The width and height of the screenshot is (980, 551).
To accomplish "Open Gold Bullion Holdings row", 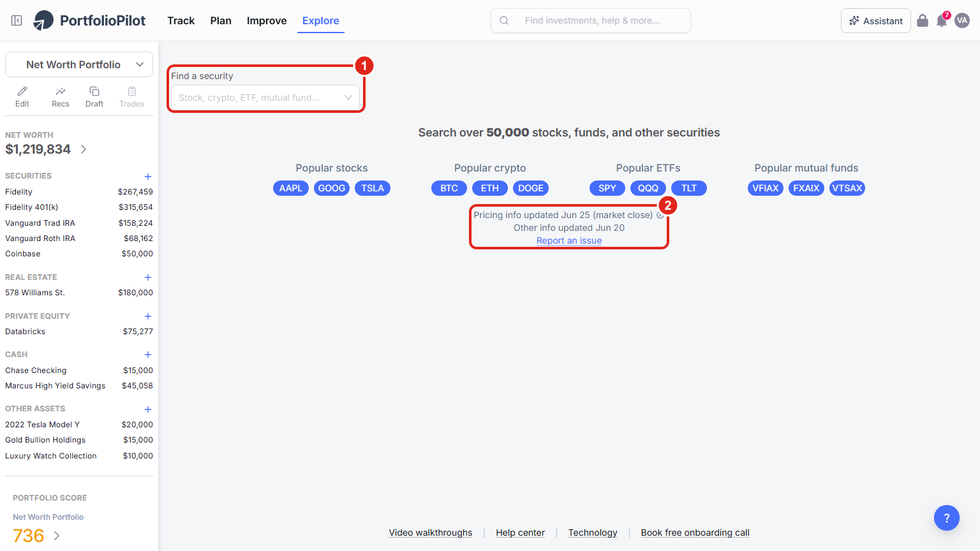I will tap(79, 440).
